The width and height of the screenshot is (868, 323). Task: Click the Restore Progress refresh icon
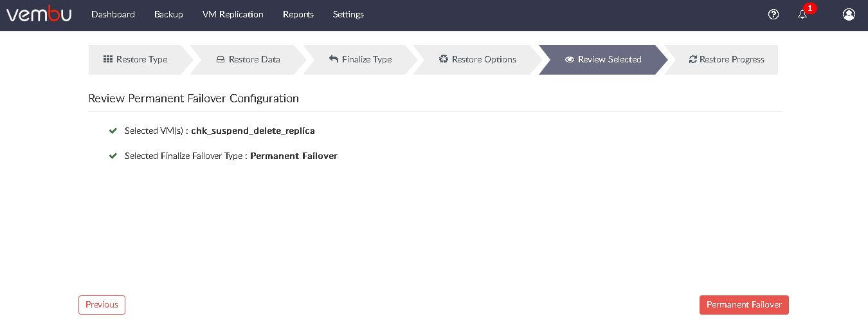pyautogui.click(x=692, y=59)
